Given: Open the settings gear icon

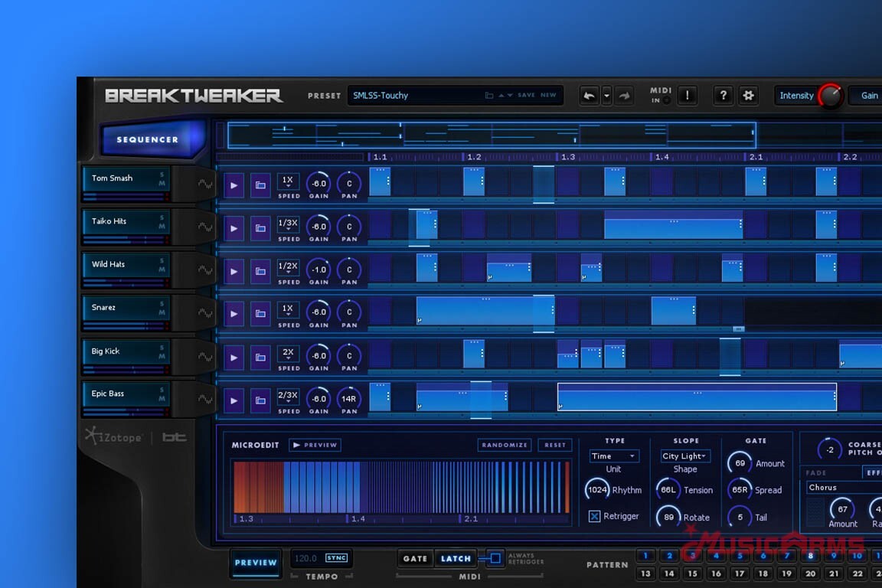Looking at the screenshot, I should click(x=749, y=96).
